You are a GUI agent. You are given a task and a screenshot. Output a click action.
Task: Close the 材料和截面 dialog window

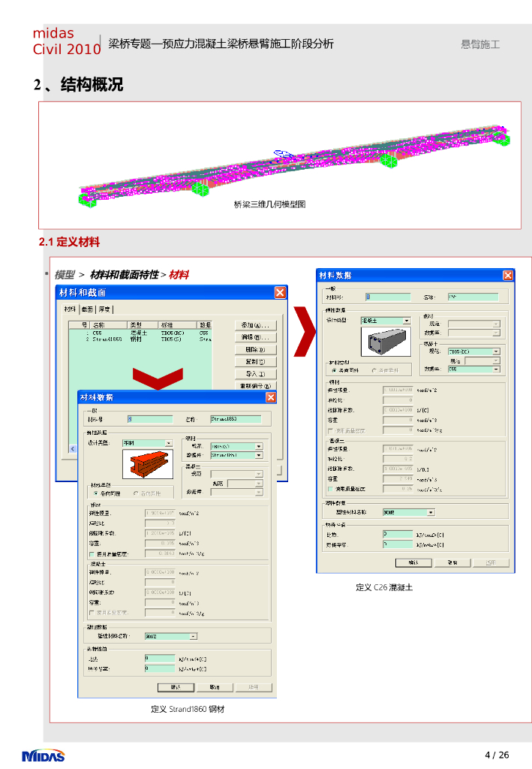280,293
